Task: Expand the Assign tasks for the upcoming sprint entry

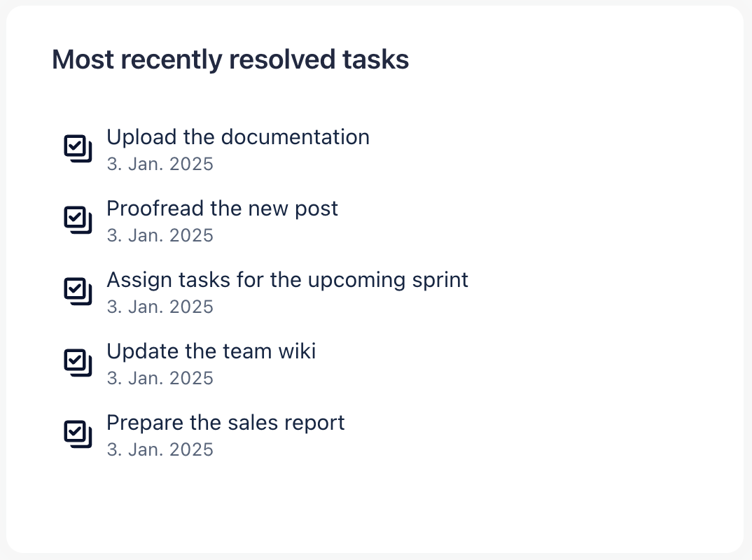Action: pyautogui.click(x=287, y=279)
